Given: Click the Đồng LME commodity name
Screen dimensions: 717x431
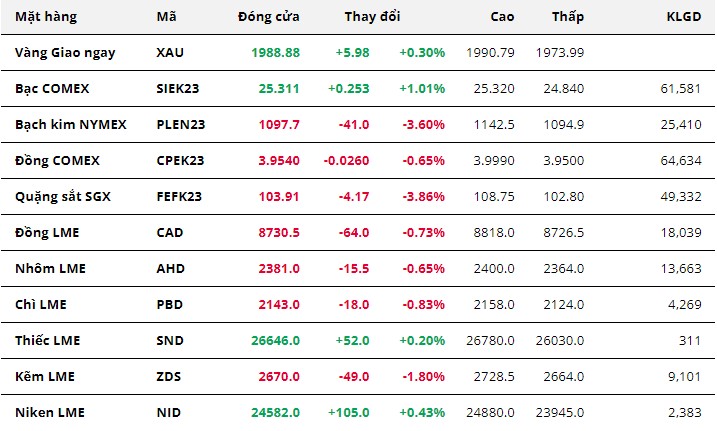Looking at the screenshot, I should tap(47, 232).
